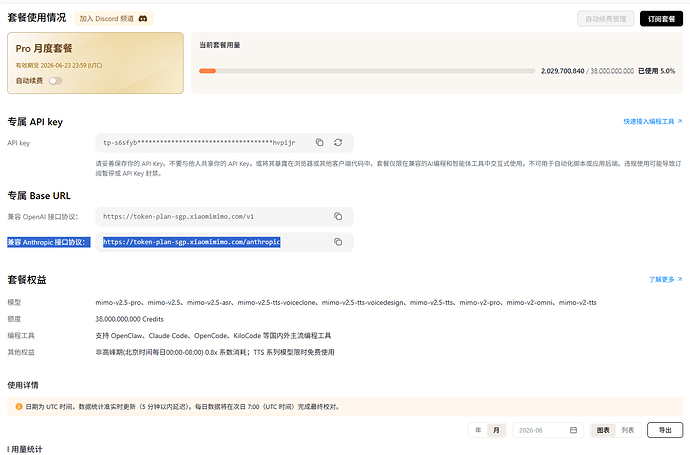Click the masked API key field

point(224,143)
